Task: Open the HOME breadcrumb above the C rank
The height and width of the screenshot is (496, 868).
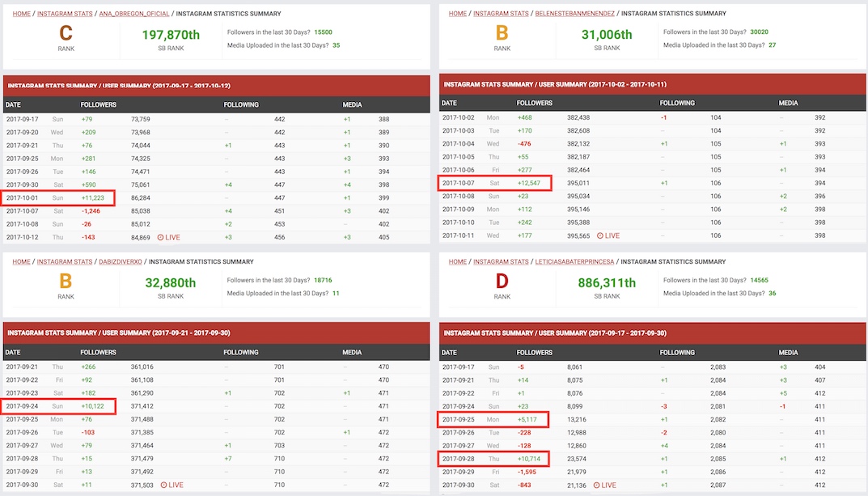Action: pyautogui.click(x=21, y=14)
